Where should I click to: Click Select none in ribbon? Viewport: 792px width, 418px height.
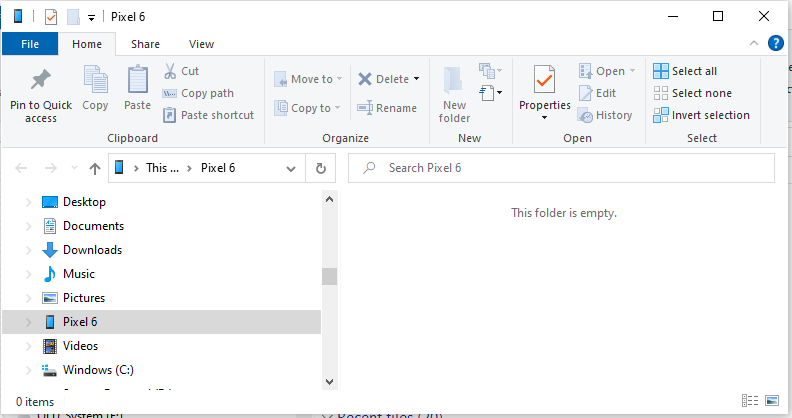(x=692, y=93)
